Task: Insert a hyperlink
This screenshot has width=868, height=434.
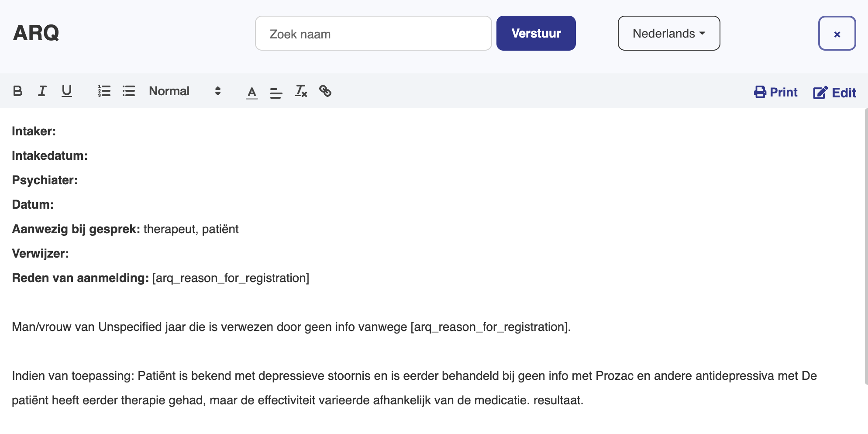Action: (325, 91)
